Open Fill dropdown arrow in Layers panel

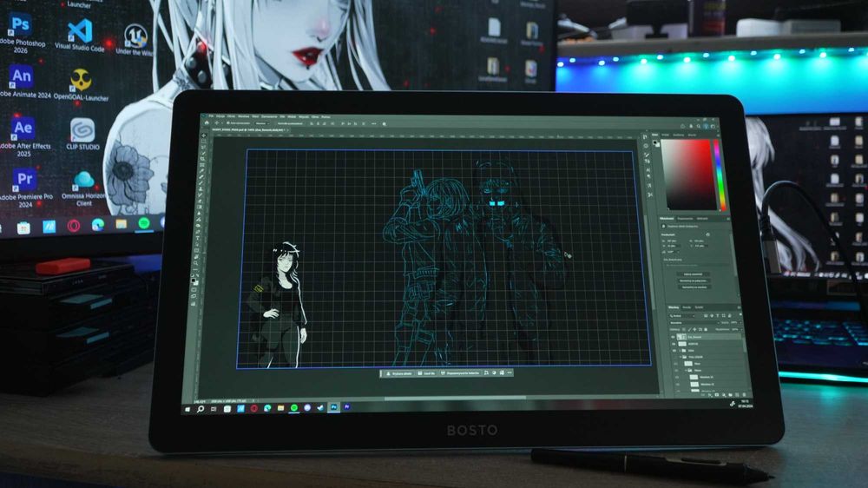(742, 330)
